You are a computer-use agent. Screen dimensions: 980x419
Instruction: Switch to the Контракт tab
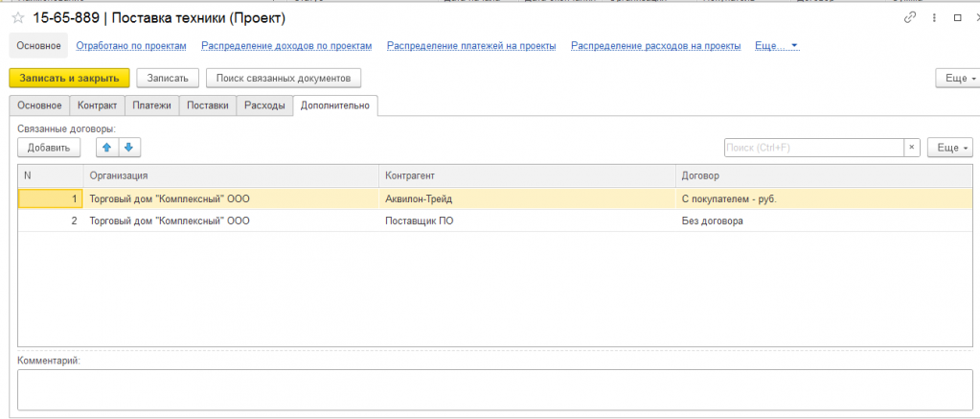click(x=97, y=105)
